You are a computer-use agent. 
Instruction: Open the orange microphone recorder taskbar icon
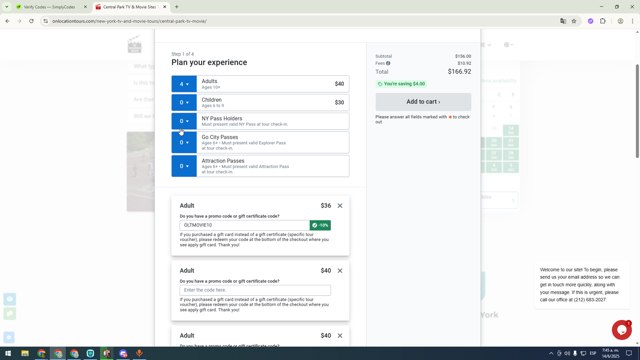pyautogui.click(x=140, y=353)
